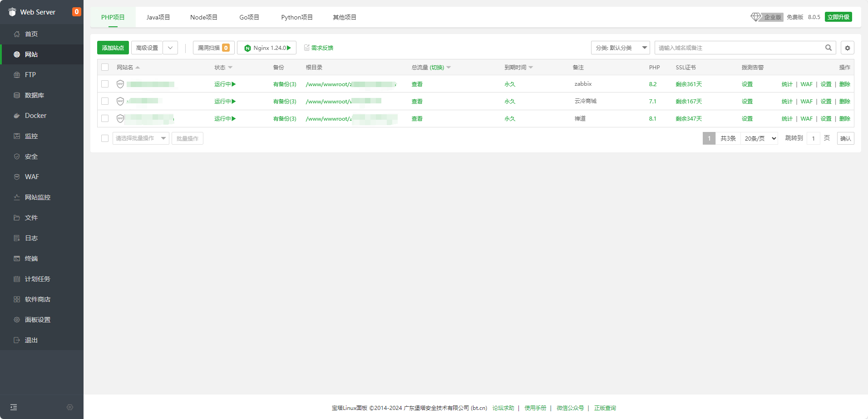
Task: Click the 批量操作 button
Action: point(187,138)
